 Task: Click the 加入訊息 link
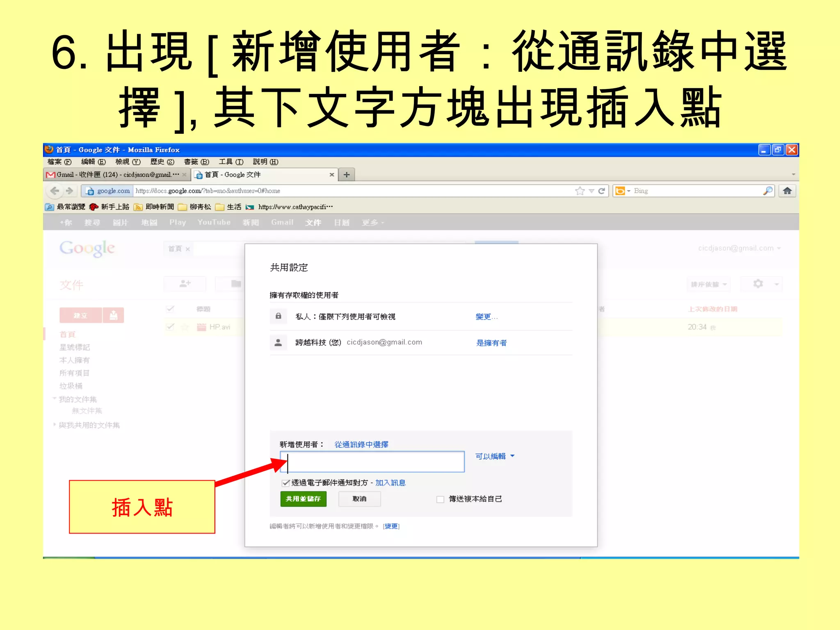(x=390, y=483)
